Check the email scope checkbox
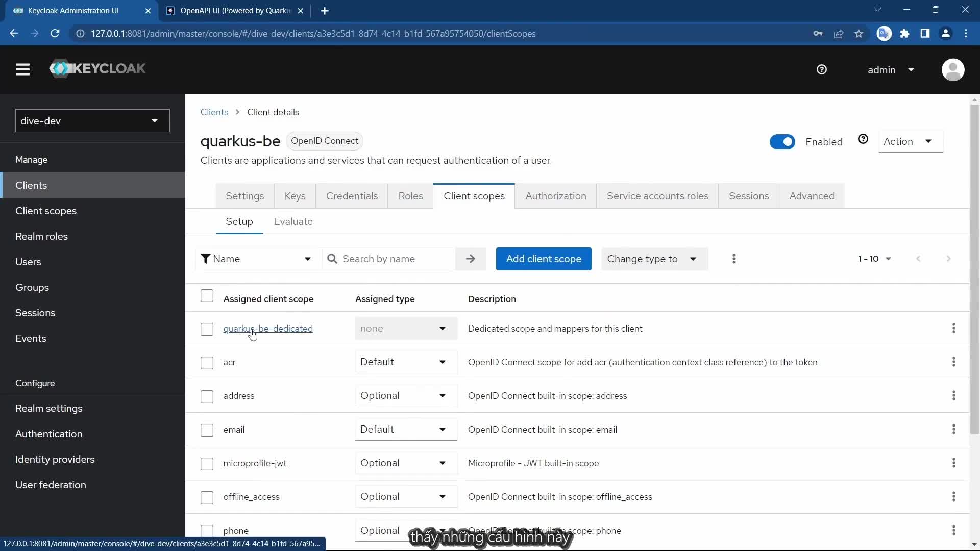980x551 pixels. (x=207, y=430)
